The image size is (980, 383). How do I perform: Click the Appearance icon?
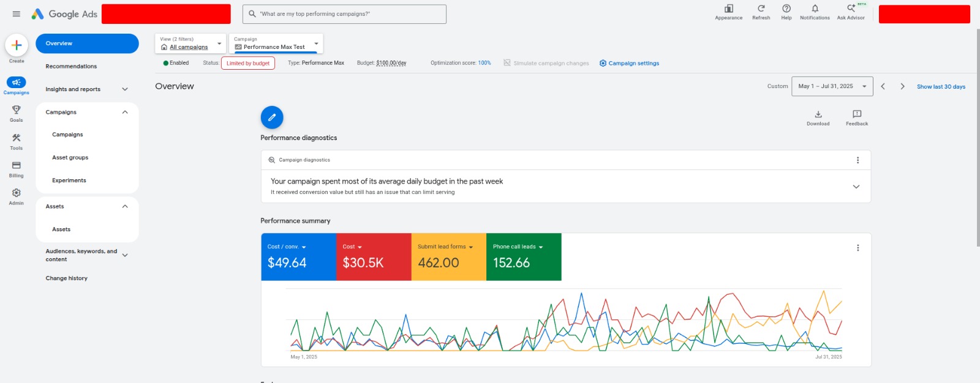pos(729,9)
